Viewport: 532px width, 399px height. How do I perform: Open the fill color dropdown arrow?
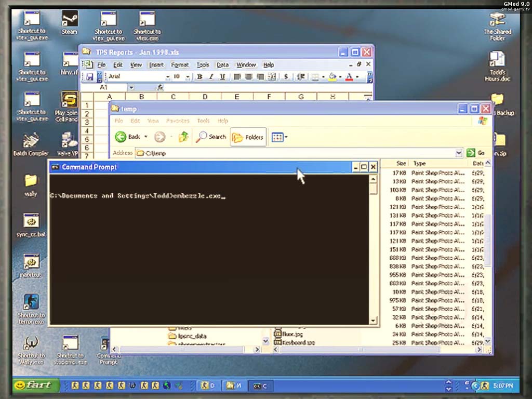(340, 77)
